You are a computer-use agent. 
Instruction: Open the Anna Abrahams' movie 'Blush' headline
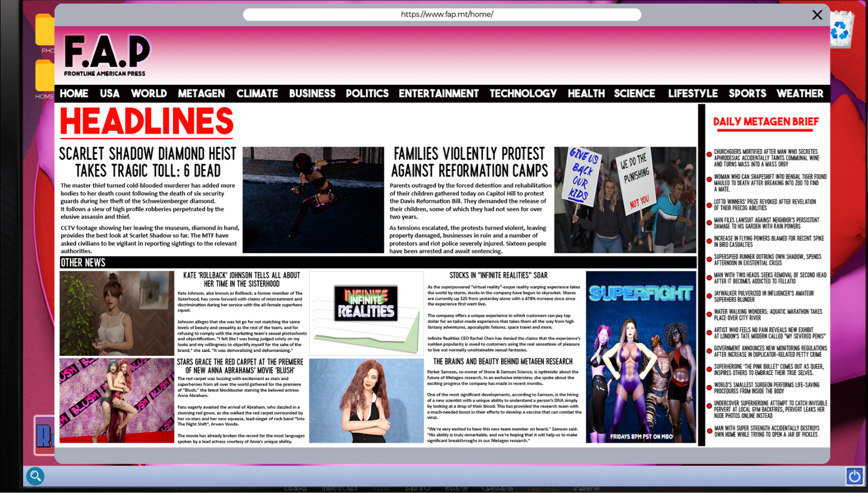tap(240, 366)
